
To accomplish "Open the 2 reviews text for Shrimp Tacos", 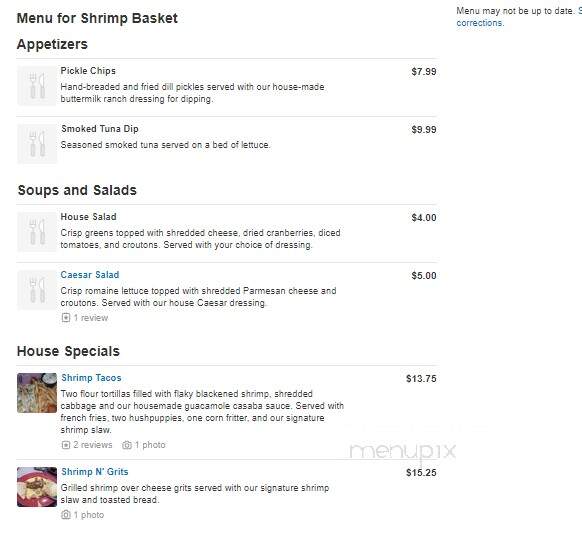I will [x=93, y=445].
